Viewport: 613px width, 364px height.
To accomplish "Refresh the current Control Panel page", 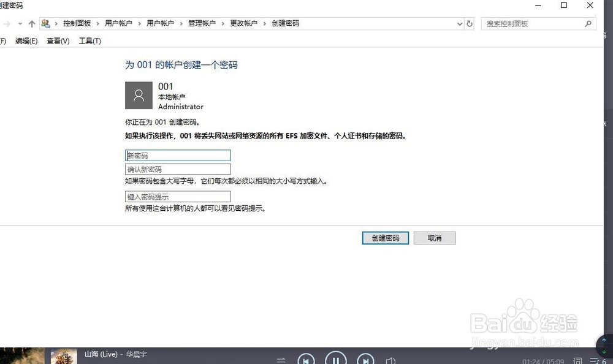I will pos(469,23).
